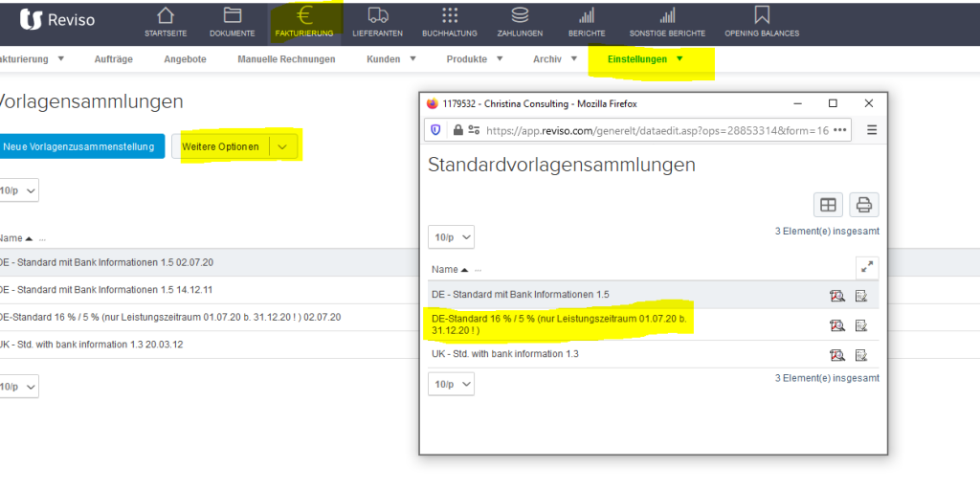
Task: Open top 10/p page size dropdown on main page
Action: (x=19, y=190)
